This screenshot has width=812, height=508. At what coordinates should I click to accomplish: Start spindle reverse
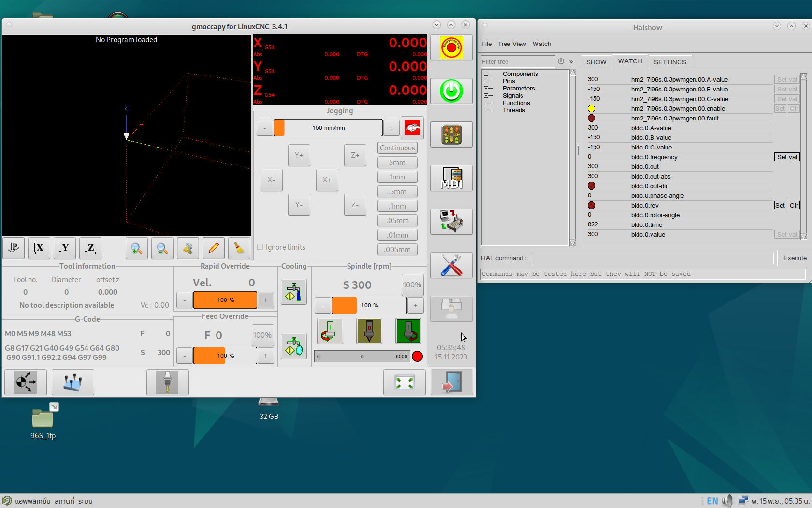pyautogui.click(x=330, y=331)
